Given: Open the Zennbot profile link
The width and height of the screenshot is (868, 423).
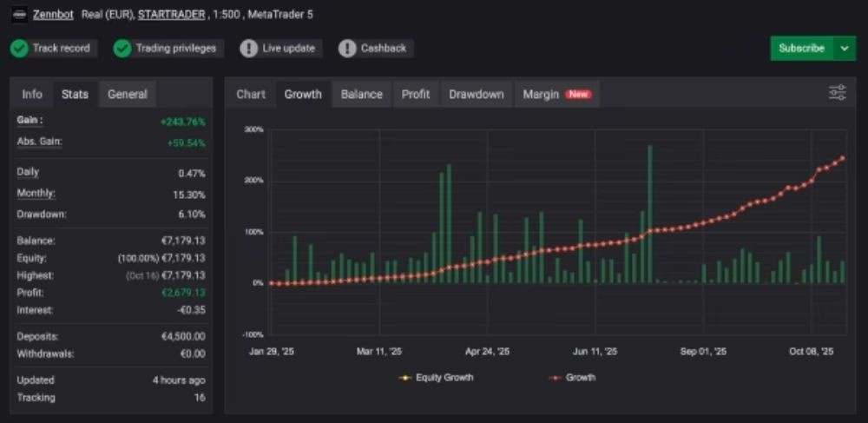Looking at the screenshot, I should click(x=53, y=15).
